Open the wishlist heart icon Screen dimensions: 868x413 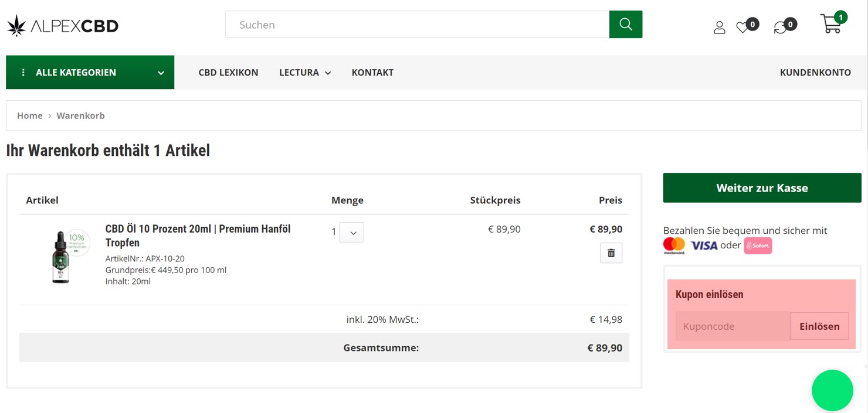pos(742,27)
